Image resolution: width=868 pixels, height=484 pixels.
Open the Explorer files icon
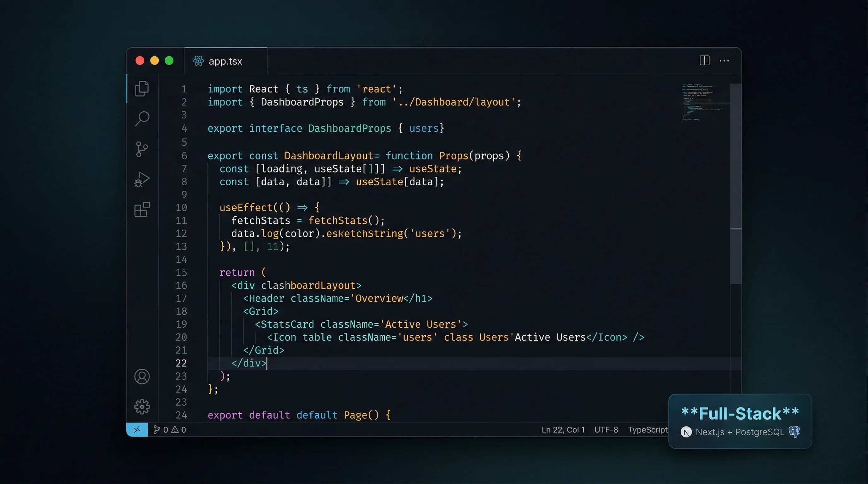[142, 89]
